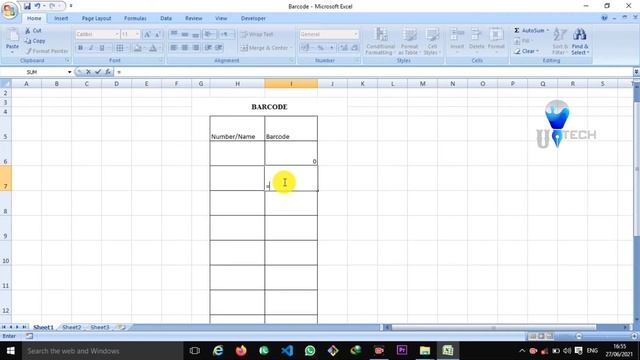640x360 pixels.
Task: Click the Select All corner button
Action: point(5,84)
